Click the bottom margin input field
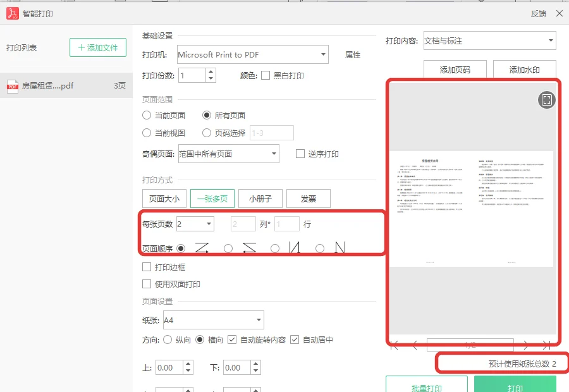The height and width of the screenshot is (392, 569). click(x=237, y=368)
